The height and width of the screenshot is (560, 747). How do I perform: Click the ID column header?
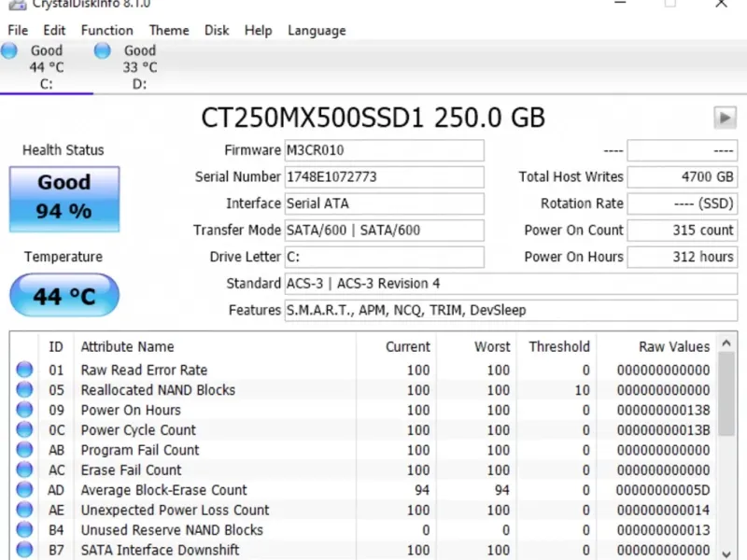pos(56,346)
